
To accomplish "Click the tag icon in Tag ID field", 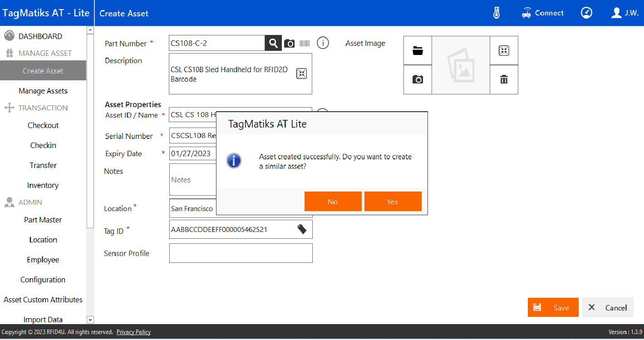I will tap(302, 229).
